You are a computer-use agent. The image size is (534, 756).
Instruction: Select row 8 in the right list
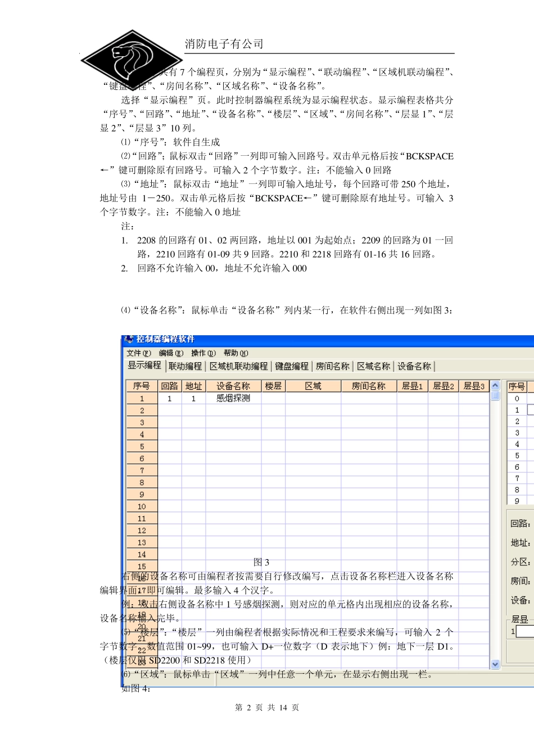[517, 489]
